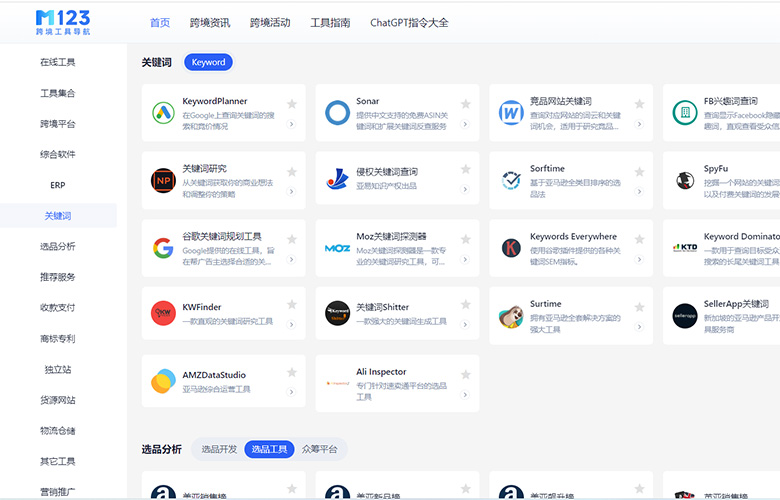Open 物流仓储 in the sidebar
The image size is (780, 500).
click(x=58, y=430)
